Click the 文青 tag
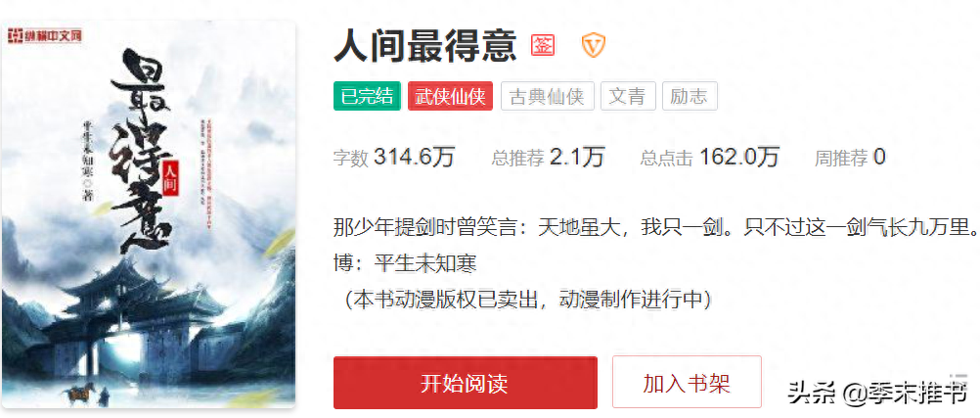The height and width of the screenshot is (418, 980). pos(628,96)
